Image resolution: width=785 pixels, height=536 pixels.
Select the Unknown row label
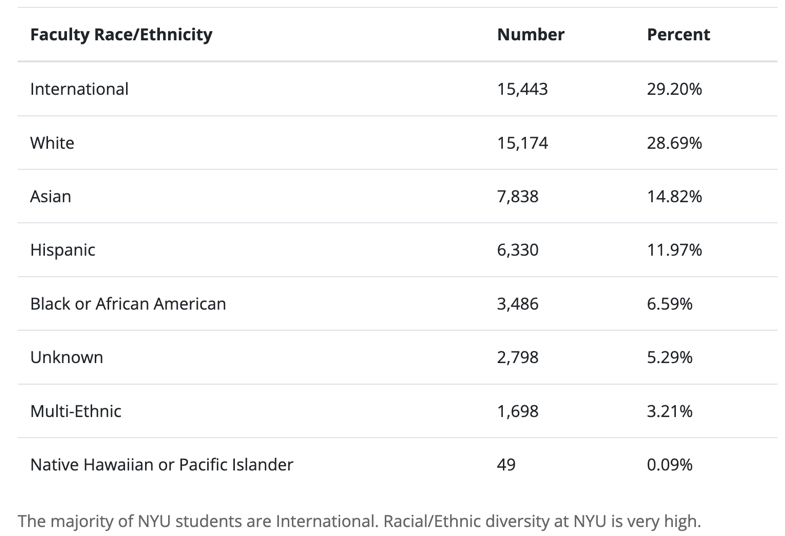[x=67, y=358]
